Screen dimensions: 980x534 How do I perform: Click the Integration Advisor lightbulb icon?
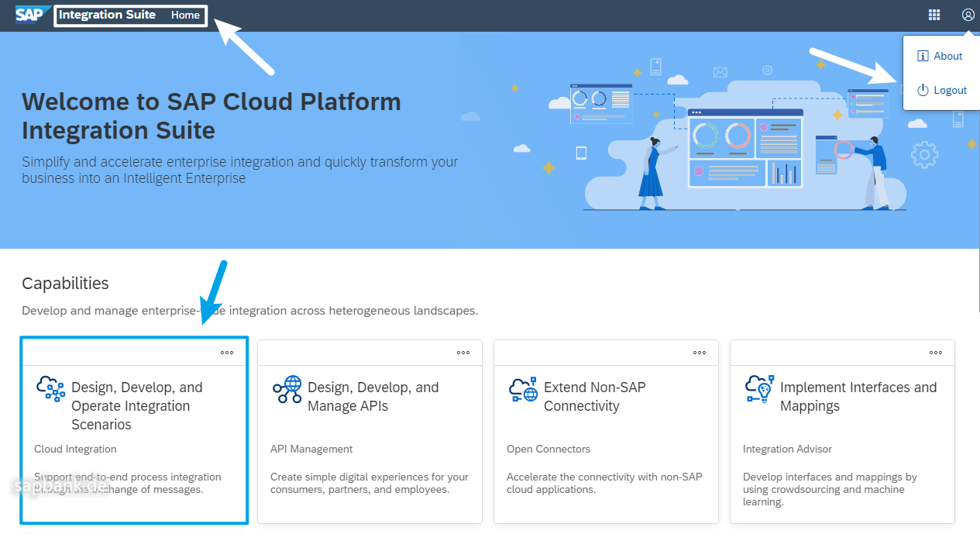coord(760,388)
